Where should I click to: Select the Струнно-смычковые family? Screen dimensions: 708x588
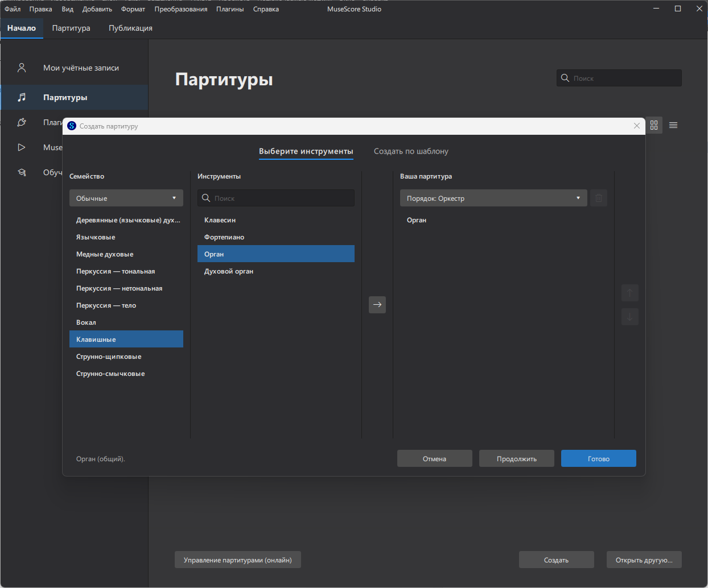(x=126, y=373)
